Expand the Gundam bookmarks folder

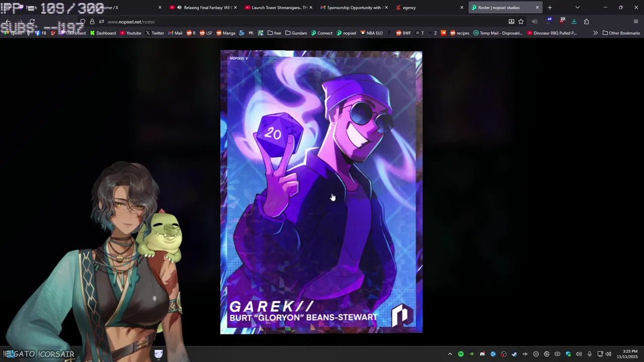pos(296,33)
